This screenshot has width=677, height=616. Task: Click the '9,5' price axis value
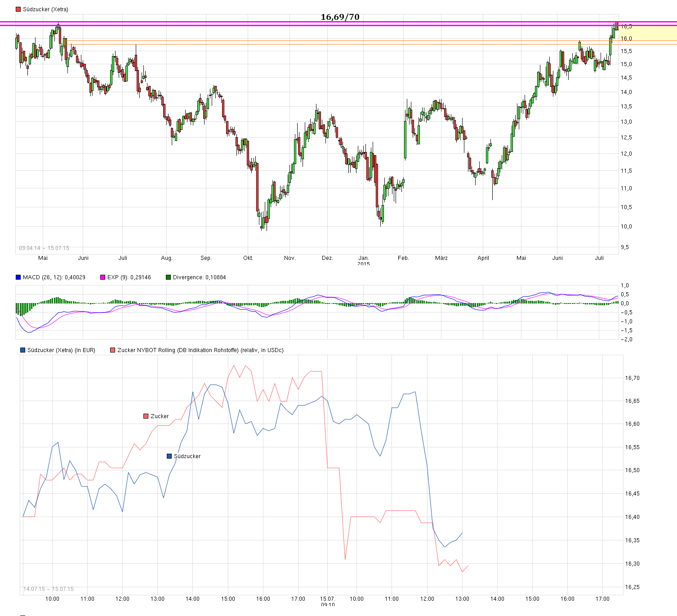point(625,247)
